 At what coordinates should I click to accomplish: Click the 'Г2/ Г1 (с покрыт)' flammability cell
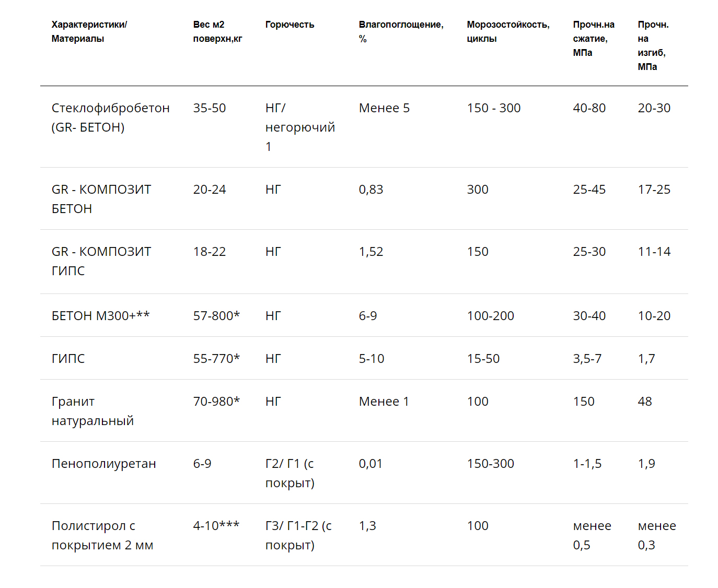(289, 473)
